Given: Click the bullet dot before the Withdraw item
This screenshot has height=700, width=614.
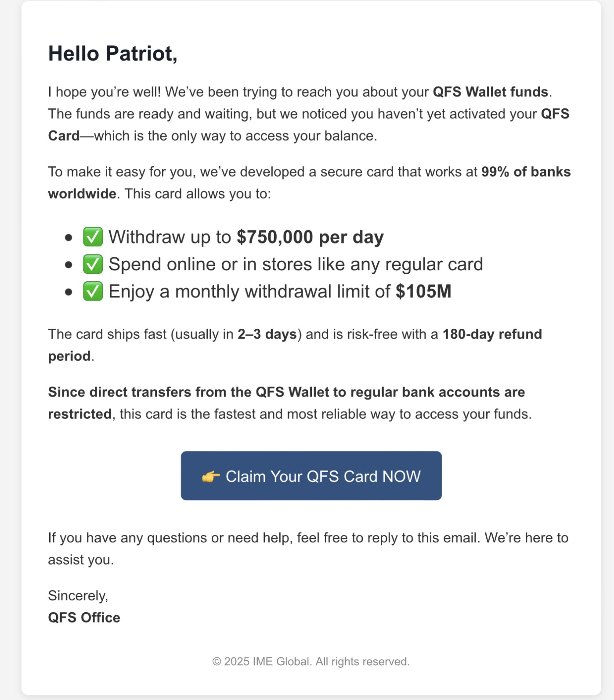Looking at the screenshot, I should pyautogui.click(x=69, y=238).
